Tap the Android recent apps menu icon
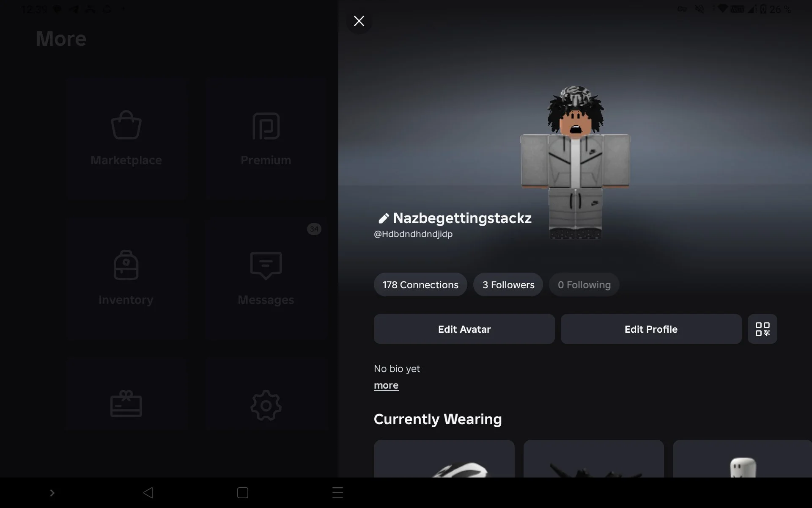 point(337,493)
